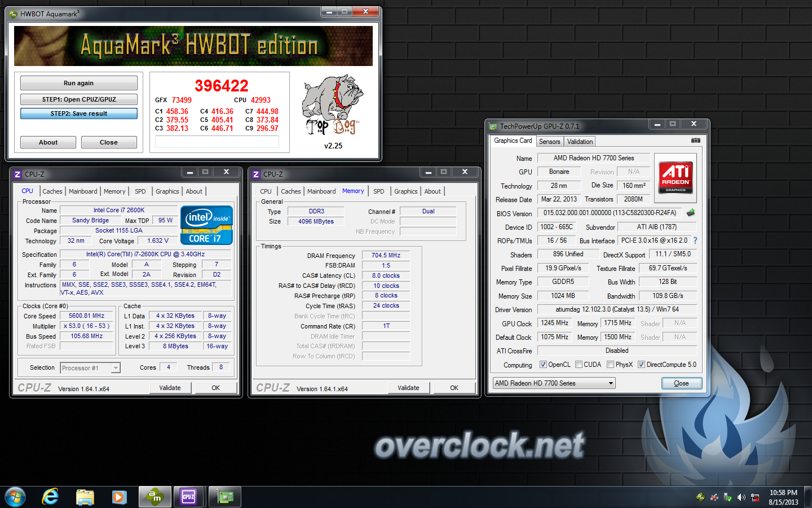Click the empty field below Aquamark scores
Screen dimensions: 812x508
pos(217,142)
